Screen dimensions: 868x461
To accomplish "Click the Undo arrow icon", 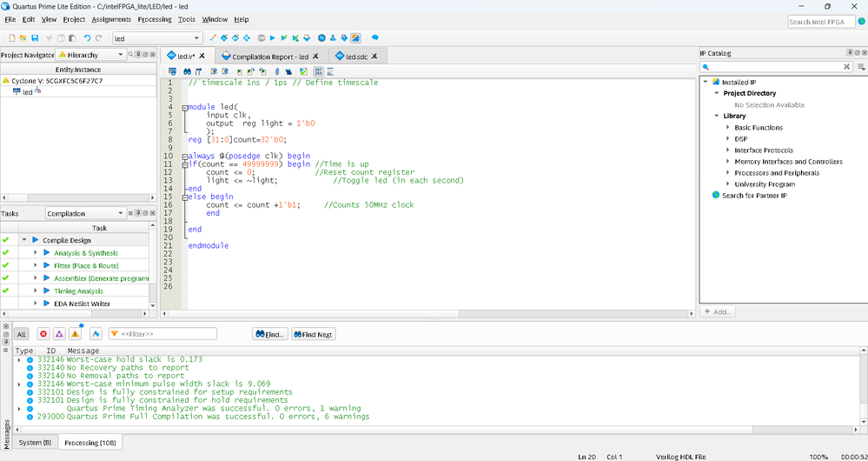I will point(87,38).
